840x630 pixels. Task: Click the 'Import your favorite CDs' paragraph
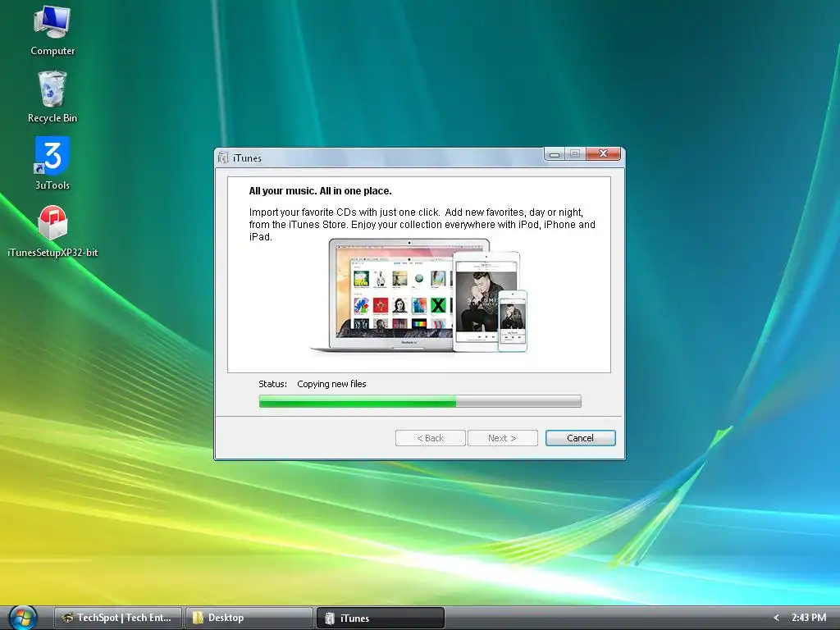click(x=422, y=225)
